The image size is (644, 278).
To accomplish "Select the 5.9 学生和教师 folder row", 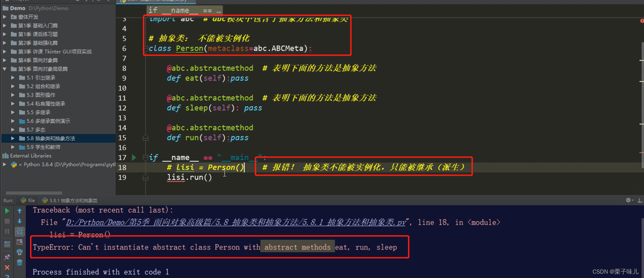I will click(x=58, y=147).
